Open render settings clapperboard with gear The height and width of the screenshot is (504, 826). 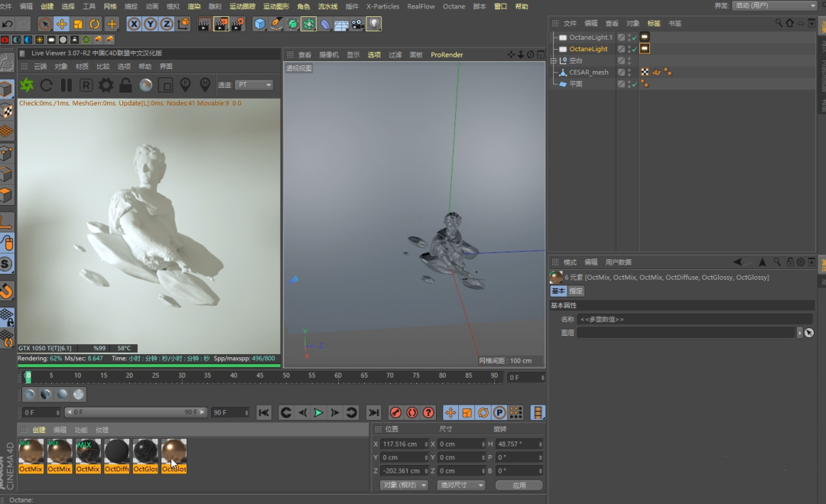click(x=238, y=24)
